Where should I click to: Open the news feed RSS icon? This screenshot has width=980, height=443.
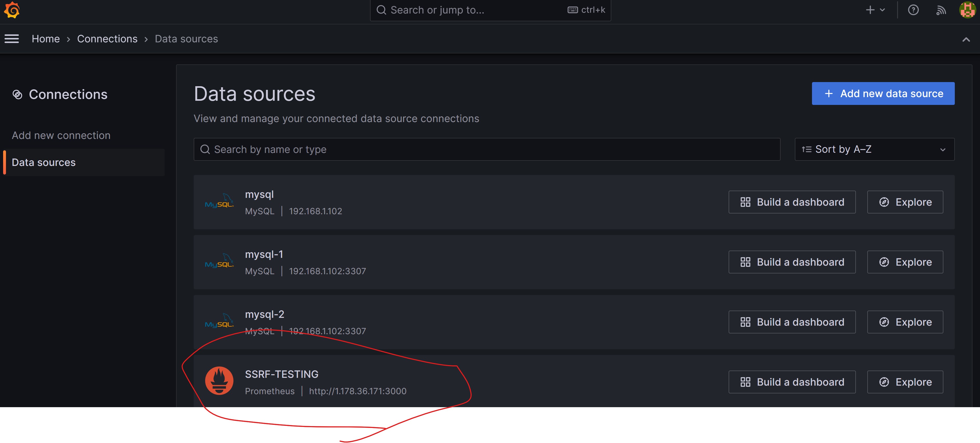(941, 10)
